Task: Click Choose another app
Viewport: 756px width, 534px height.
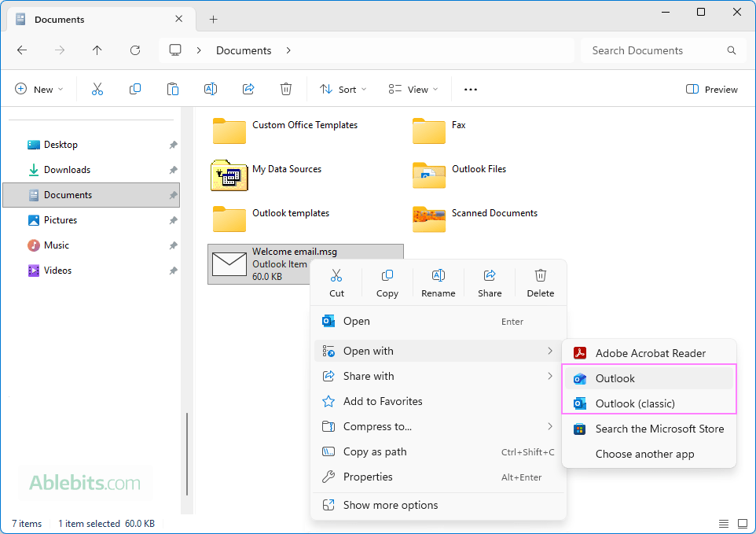Action: pos(644,454)
